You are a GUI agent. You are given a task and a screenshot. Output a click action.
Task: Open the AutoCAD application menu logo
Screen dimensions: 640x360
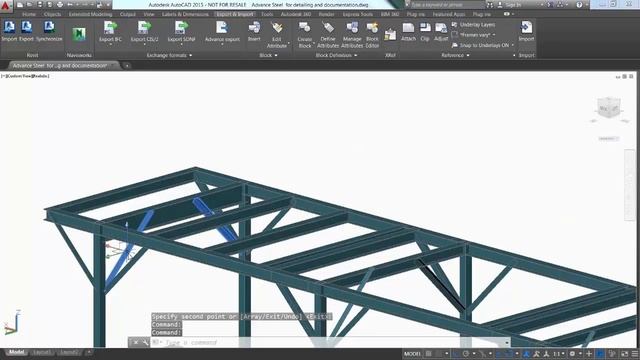[x=5, y=5]
